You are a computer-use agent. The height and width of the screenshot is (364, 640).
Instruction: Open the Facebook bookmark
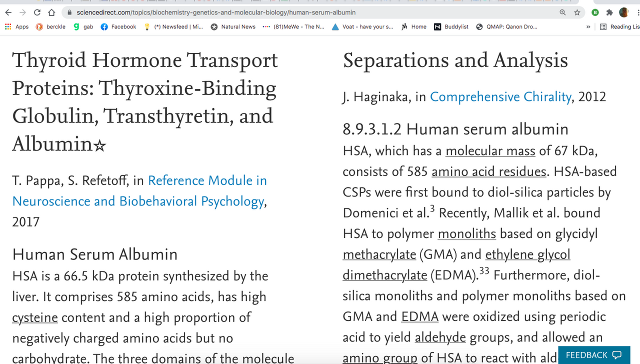[x=118, y=26]
